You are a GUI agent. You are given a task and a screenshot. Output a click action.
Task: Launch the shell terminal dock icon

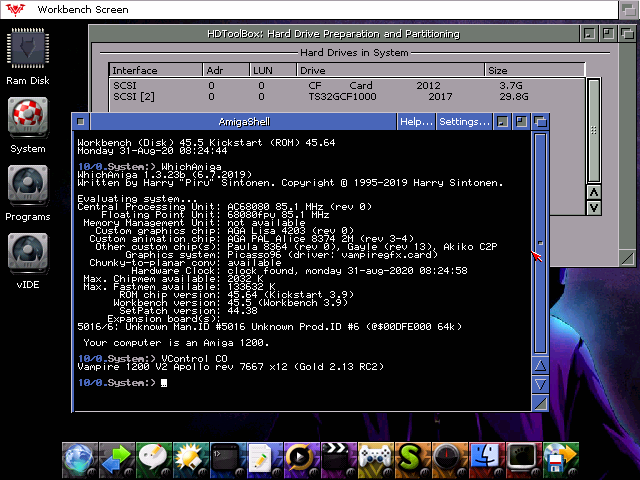tap(228, 460)
